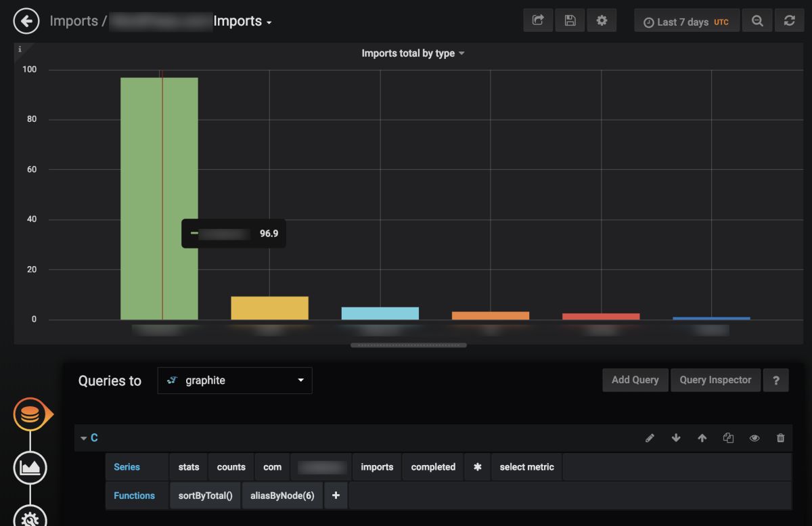Save dashboard with the floppy disk icon
The width and height of the screenshot is (812, 526).
570,20
